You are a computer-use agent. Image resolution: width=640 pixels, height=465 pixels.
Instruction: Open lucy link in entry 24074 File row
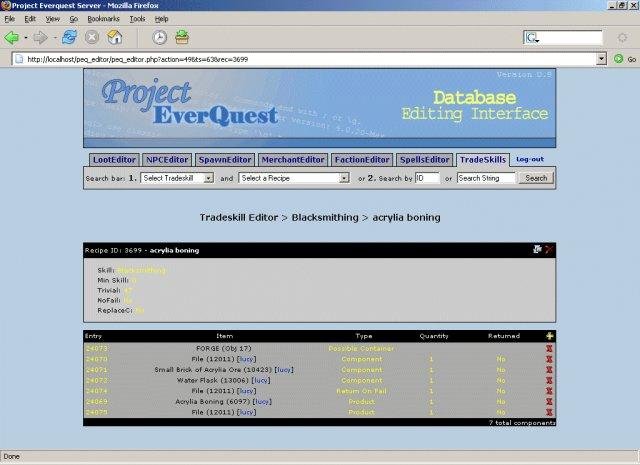(247, 391)
